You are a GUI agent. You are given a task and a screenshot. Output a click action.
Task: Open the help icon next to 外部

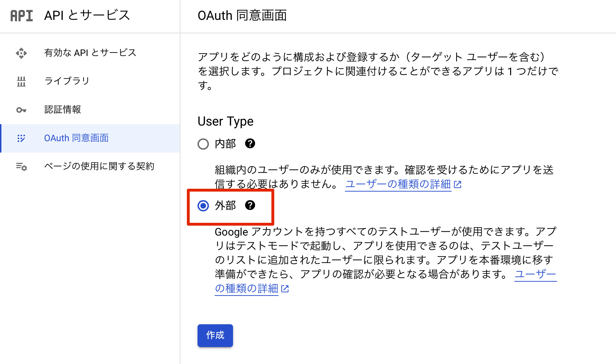(250, 205)
